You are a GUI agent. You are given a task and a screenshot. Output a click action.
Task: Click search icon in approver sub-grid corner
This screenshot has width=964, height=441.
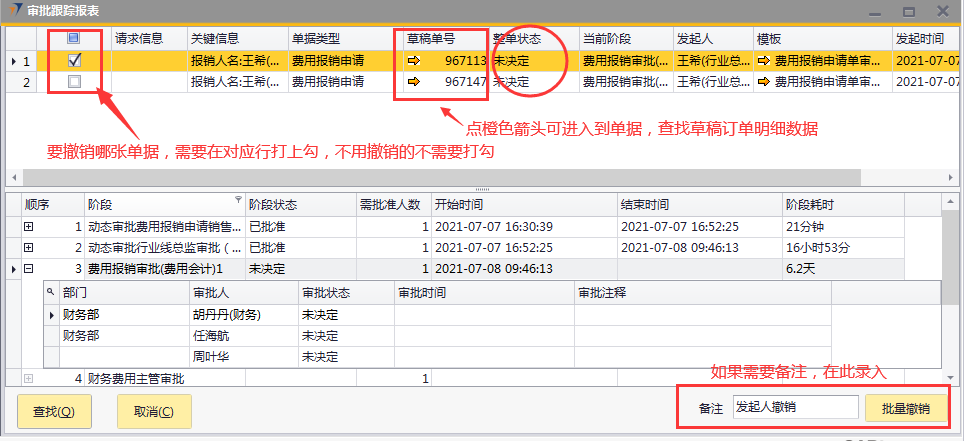52,292
